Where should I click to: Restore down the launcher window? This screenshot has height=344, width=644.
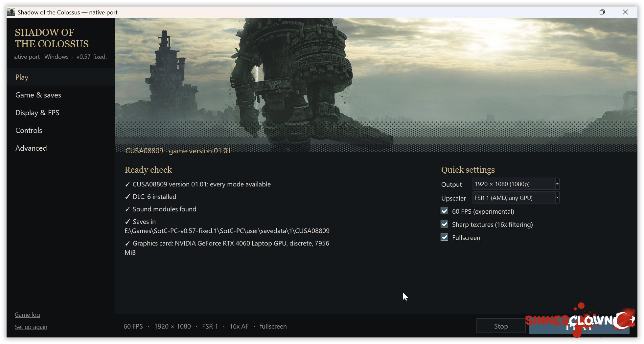click(x=602, y=12)
